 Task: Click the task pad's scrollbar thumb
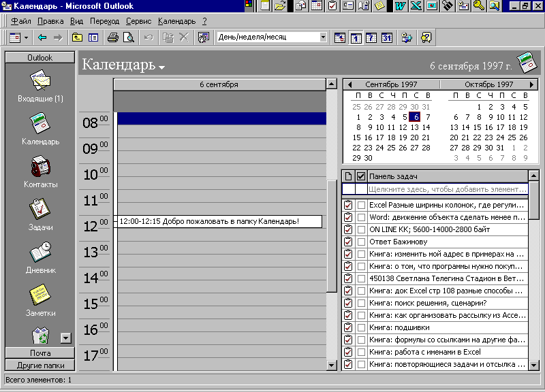click(533, 200)
